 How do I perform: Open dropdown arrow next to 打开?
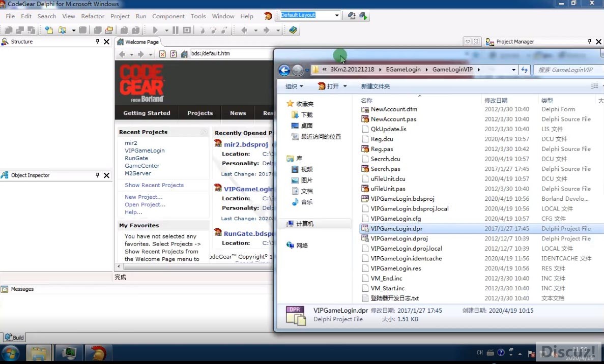(345, 86)
